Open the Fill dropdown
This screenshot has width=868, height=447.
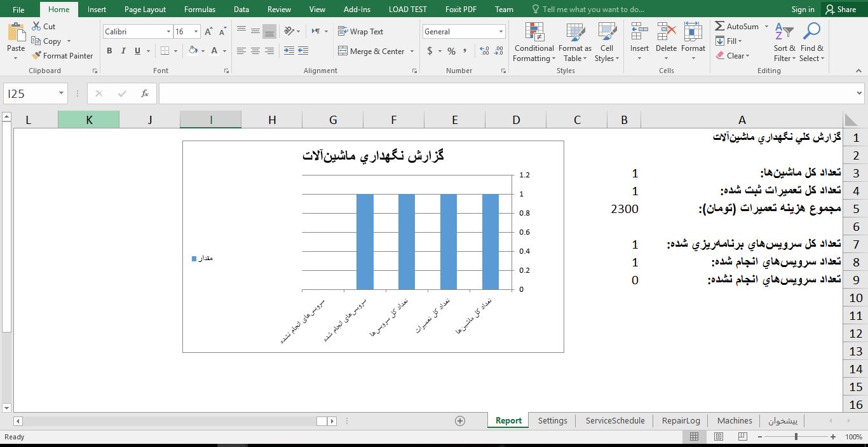[x=728, y=41]
